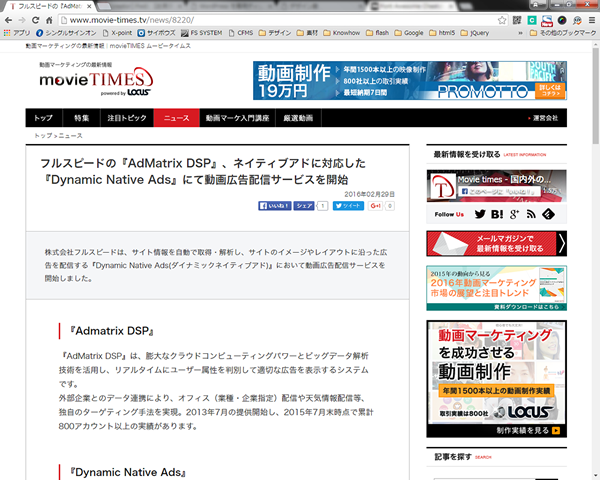The width and height of the screenshot is (600, 480).
Task: Click the 詳しくはコチラ button on top banner
Action: (x=549, y=90)
